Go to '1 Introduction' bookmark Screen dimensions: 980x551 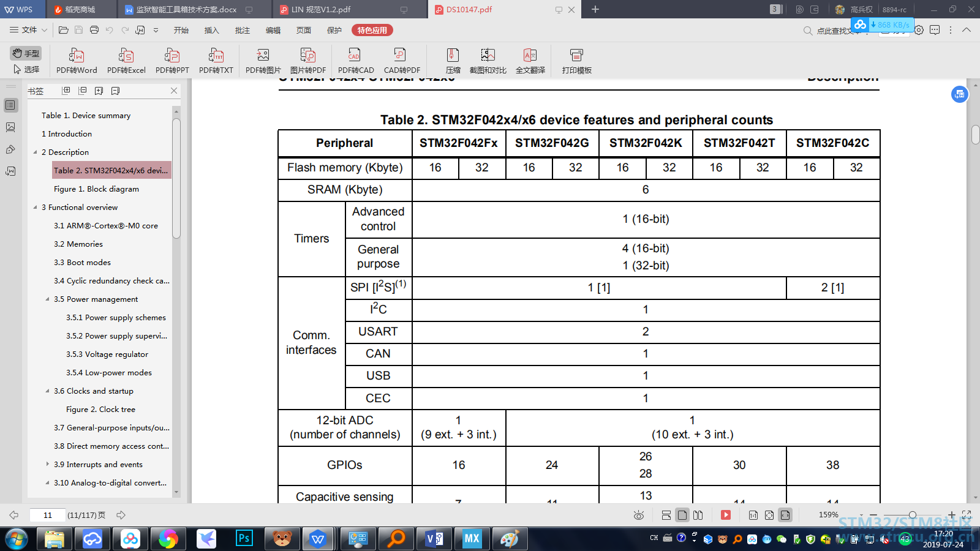[x=67, y=134]
